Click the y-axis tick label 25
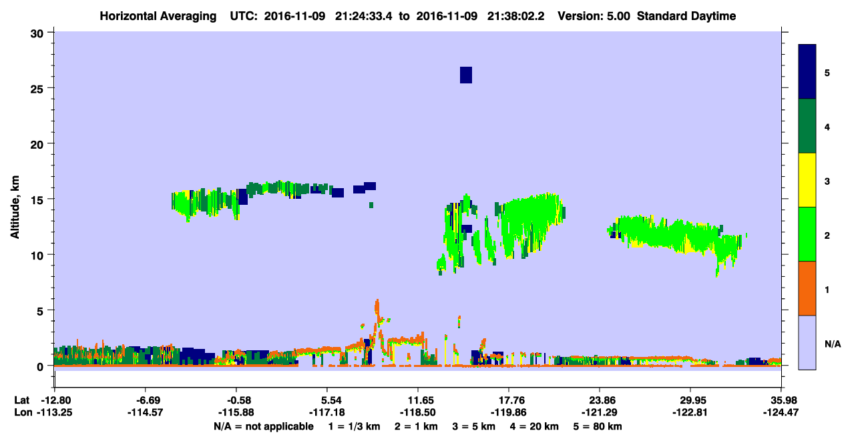The width and height of the screenshot is (868, 445). [x=38, y=88]
